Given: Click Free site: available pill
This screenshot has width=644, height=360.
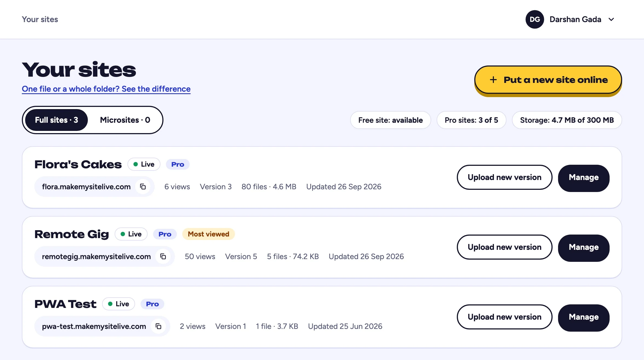Looking at the screenshot, I should point(390,120).
